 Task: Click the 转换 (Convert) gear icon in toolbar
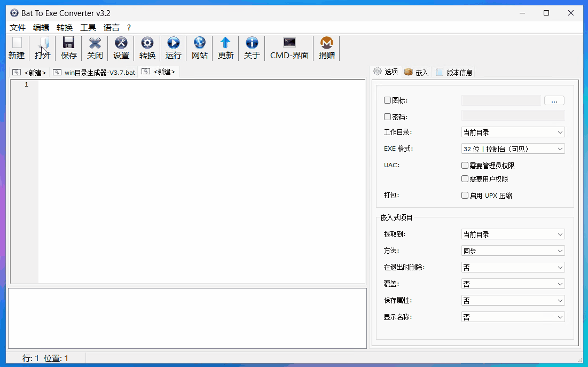pos(147,43)
